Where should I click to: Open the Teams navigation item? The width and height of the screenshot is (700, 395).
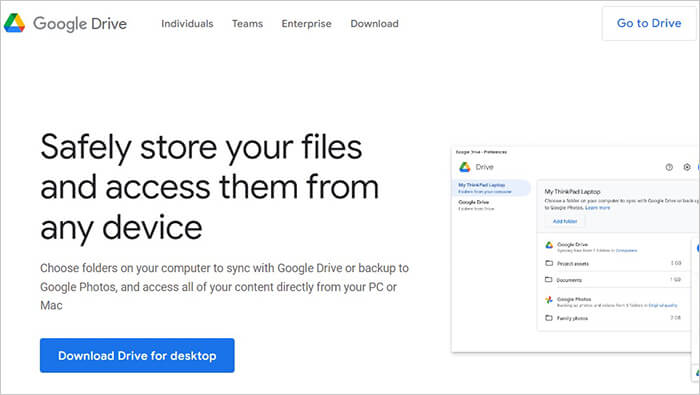click(247, 24)
